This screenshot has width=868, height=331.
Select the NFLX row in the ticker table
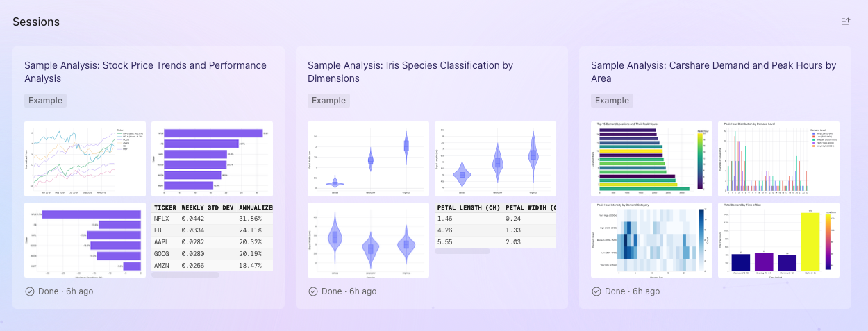click(x=212, y=219)
